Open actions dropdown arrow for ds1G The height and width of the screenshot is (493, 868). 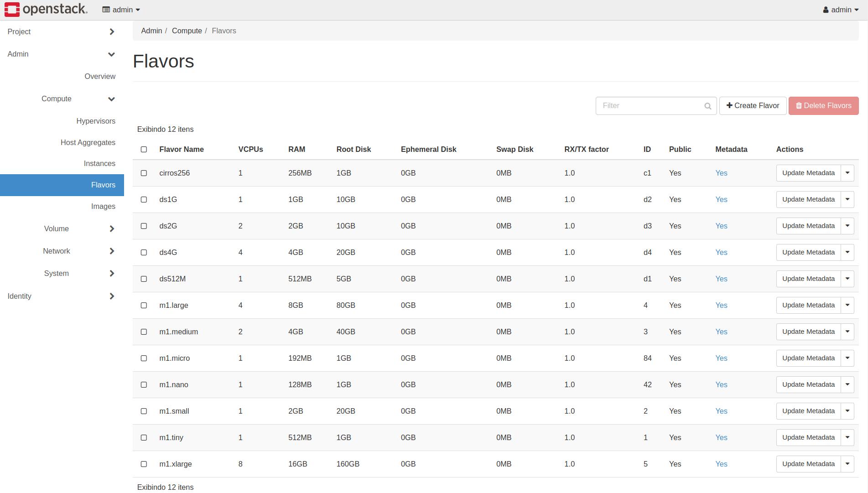(847, 199)
